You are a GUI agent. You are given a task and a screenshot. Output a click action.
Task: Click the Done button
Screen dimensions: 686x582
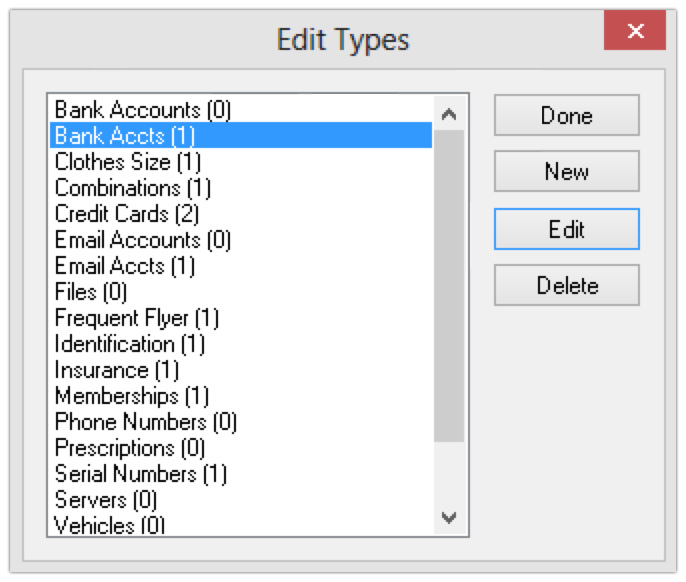pyautogui.click(x=567, y=115)
